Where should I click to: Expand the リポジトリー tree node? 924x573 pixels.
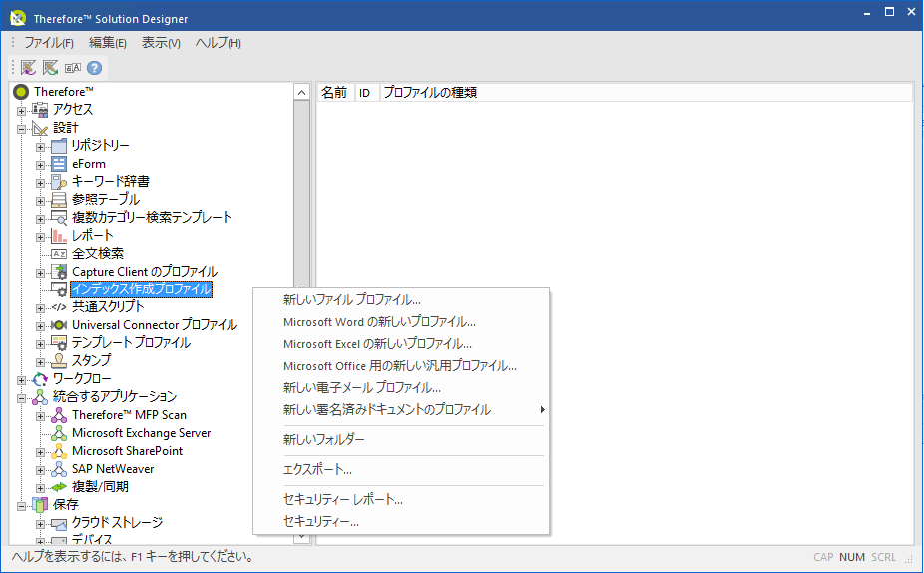coord(40,147)
